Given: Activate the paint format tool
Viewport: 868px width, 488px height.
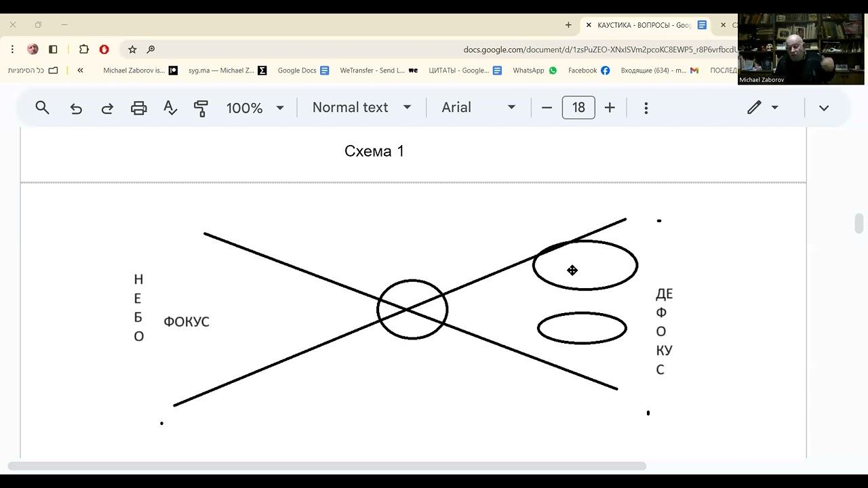Looking at the screenshot, I should point(201,108).
